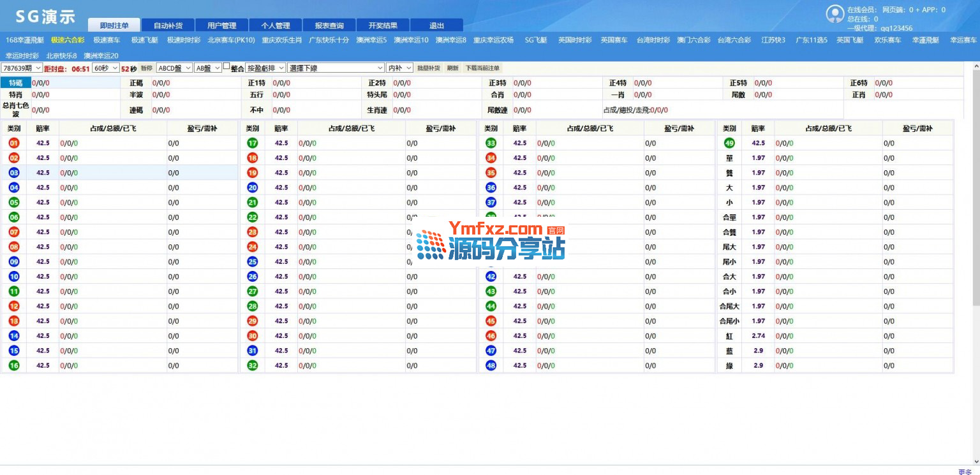This screenshot has height=475, width=980.
Task: Click the red number 30 ball
Action: (x=253, y=336)
